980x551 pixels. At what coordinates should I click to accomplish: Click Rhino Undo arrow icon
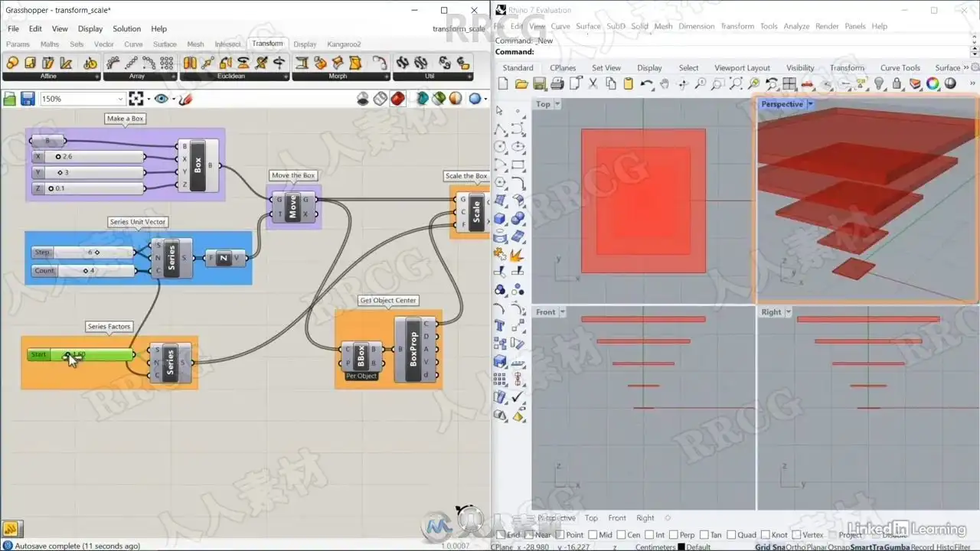(x=647, y=83)
